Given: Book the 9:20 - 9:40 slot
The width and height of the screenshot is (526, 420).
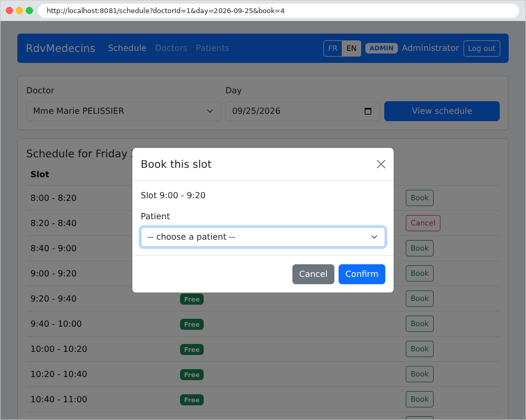Looking at the screenshot, I should pyautogui.click(x=419, y=298).
